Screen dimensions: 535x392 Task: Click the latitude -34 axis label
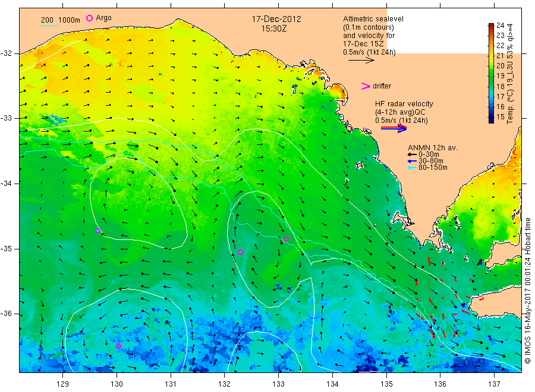[x=6, y=184]
